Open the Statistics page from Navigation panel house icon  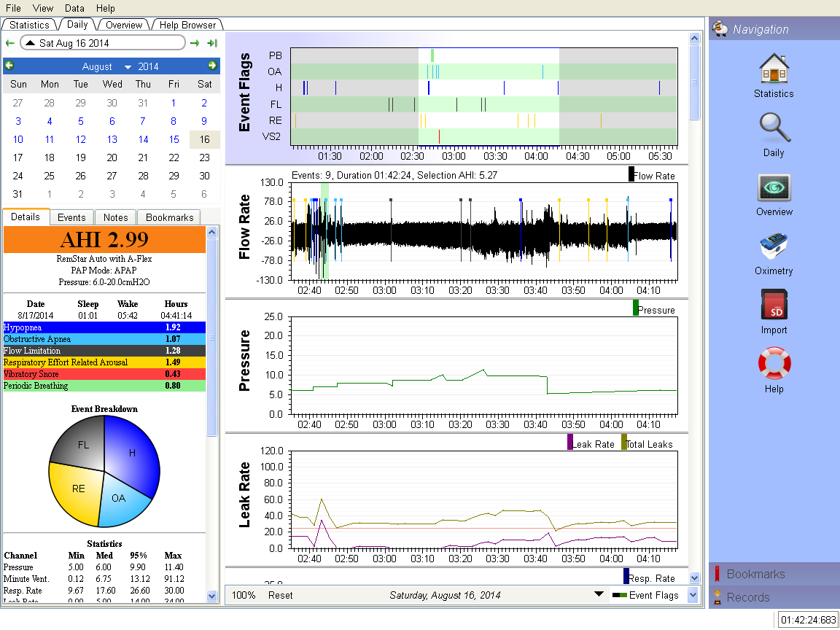[x=774, y=68]
